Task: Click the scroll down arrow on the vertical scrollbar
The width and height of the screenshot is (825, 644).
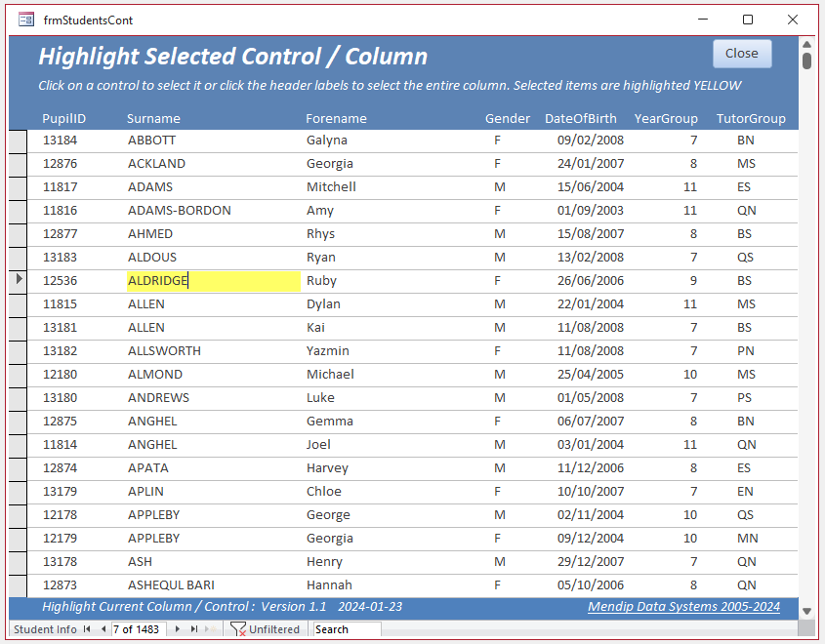Action: point(806,611)
